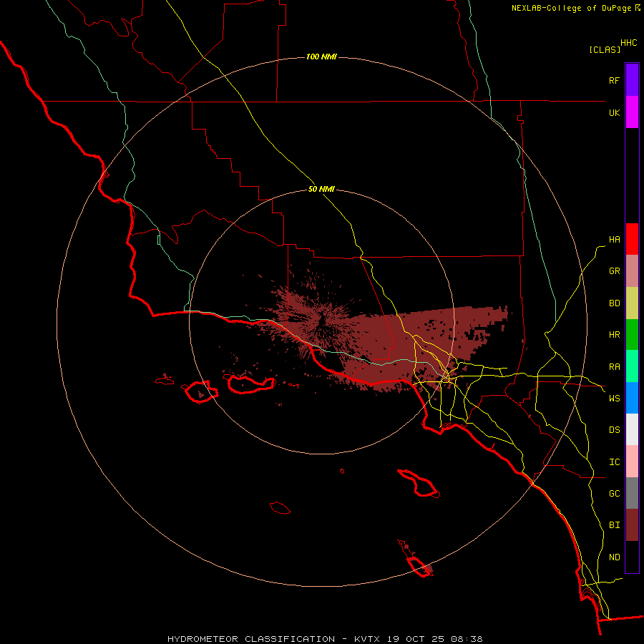Click the 50 NMI range ring label
This screenshot has width=644, height=644.
click(321, 189)
